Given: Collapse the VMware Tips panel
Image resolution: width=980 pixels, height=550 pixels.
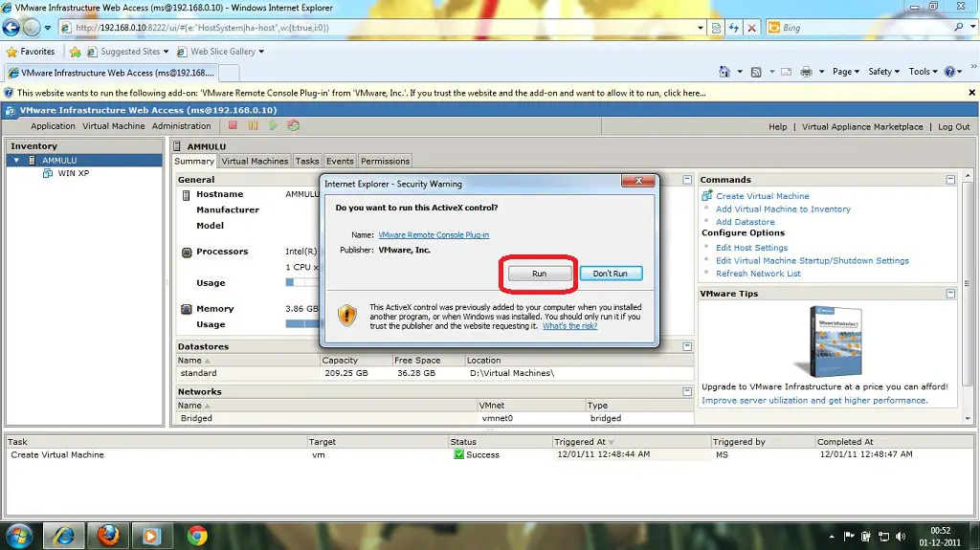Looking at the screenshot, I should click(x=950, y=293).
